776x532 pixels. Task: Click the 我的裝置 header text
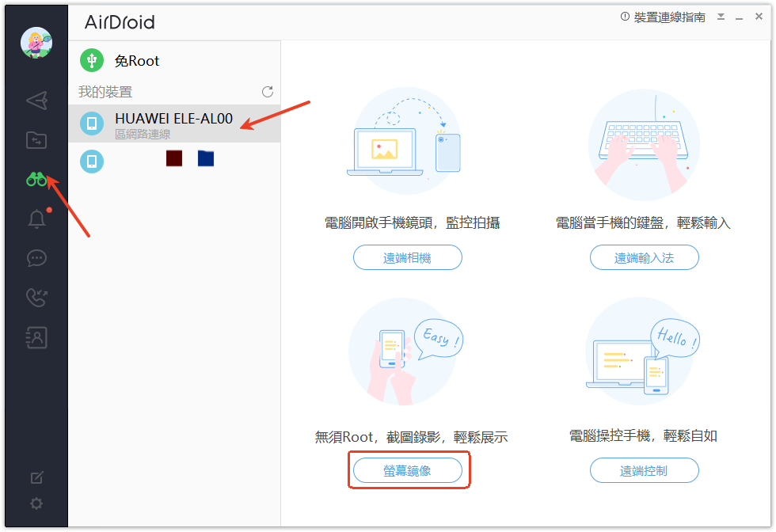tap(105, 92)
